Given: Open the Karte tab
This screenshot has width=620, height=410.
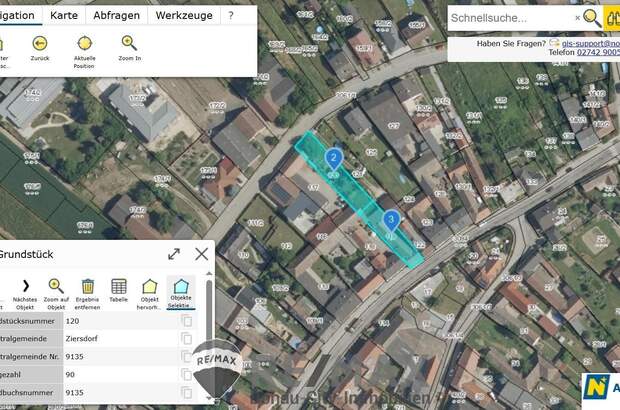Looking at the screenshot, I should pos(64,15).
